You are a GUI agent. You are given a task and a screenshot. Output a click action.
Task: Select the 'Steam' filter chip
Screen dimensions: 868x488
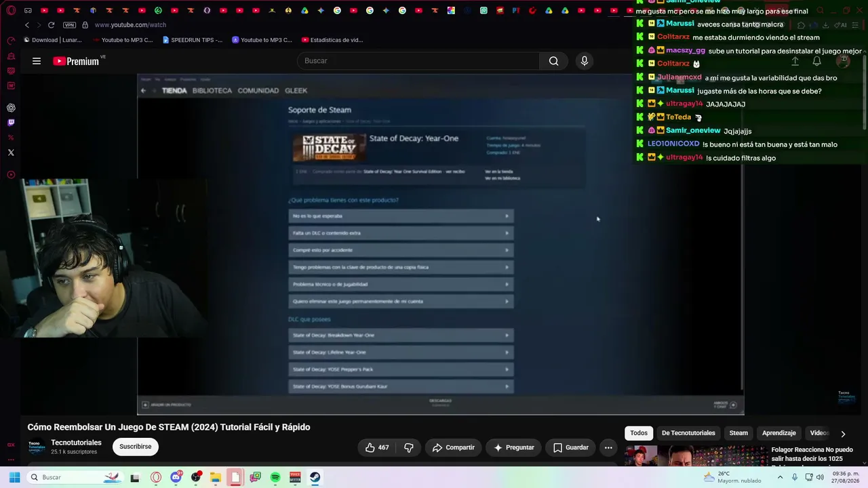[738, 433]
